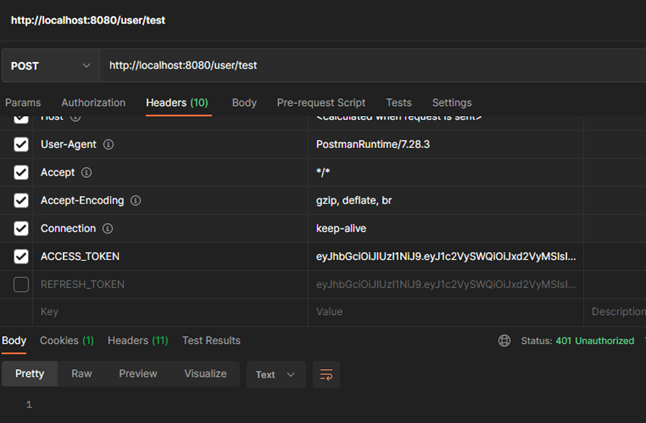Click the 401 Unauthorized status

coord(595,341)
